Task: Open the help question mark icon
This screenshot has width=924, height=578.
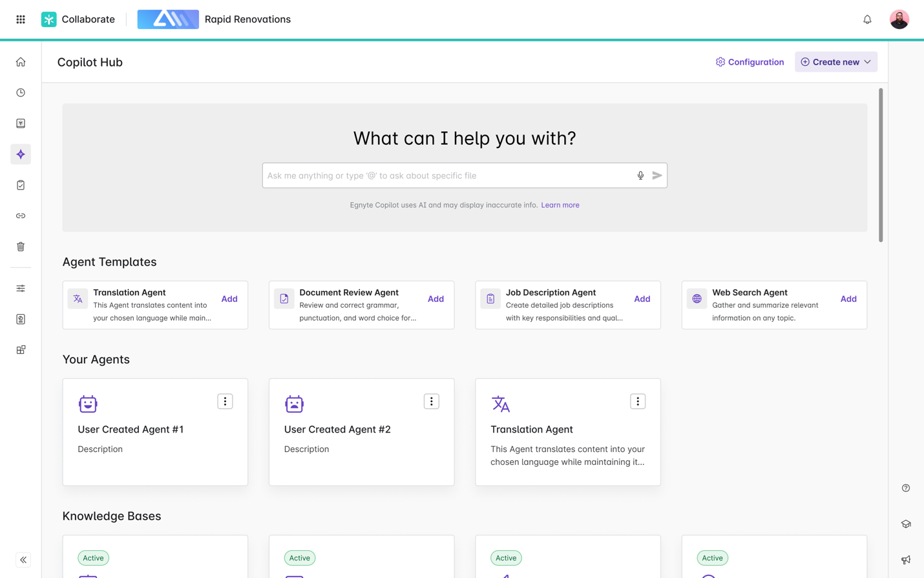Action: pyautogui.click(x=905, y=488)
